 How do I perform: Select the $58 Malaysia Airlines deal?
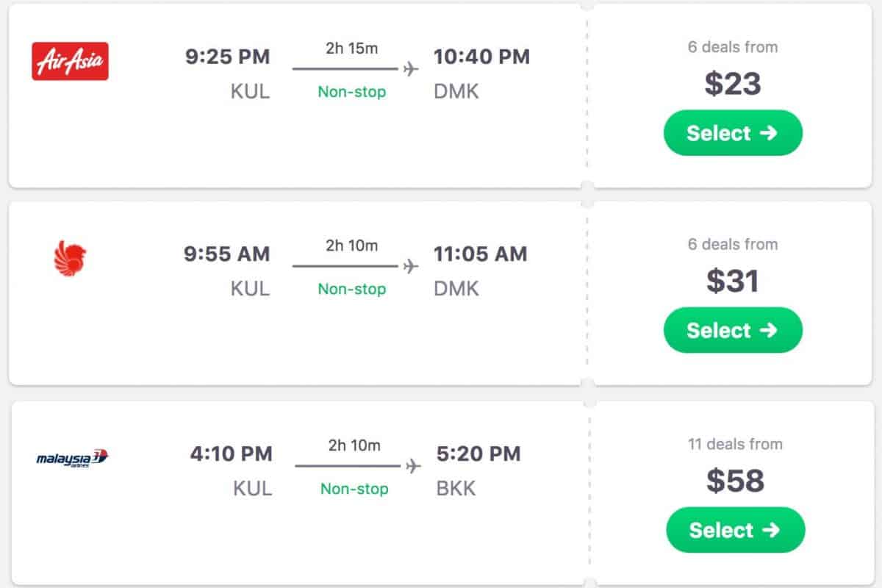coord(735,530)
